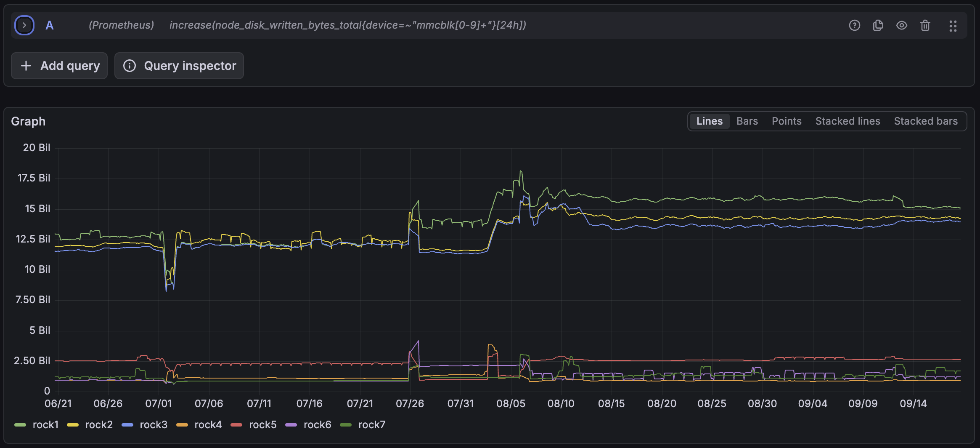The height and width of the screenshot is (448, 980).
Task: Click the 06/21 x-axis date label
Action: tap(58, 403)
